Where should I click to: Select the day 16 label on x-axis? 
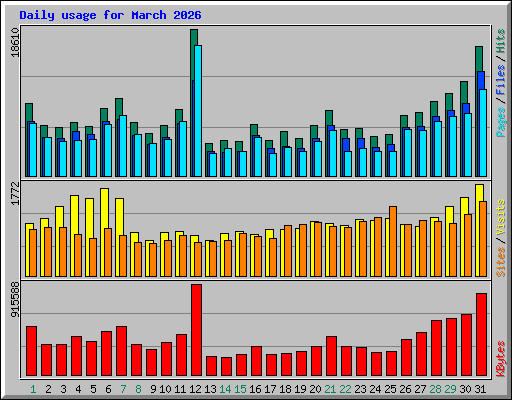[255, 389]
